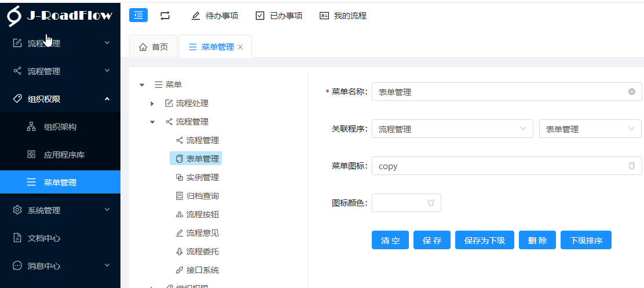
Task: Open 已办事项 from the top bar
Action: tap(279, 16)
